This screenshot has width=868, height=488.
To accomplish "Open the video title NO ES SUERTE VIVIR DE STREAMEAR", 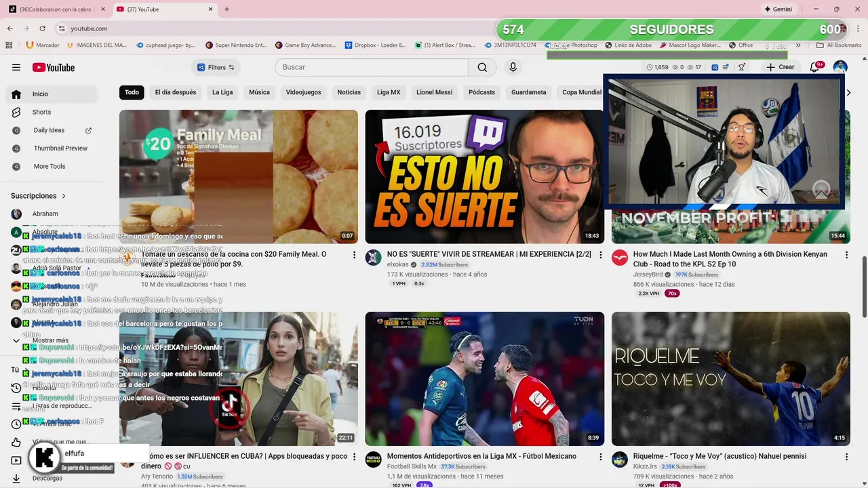I will [489, 254].
